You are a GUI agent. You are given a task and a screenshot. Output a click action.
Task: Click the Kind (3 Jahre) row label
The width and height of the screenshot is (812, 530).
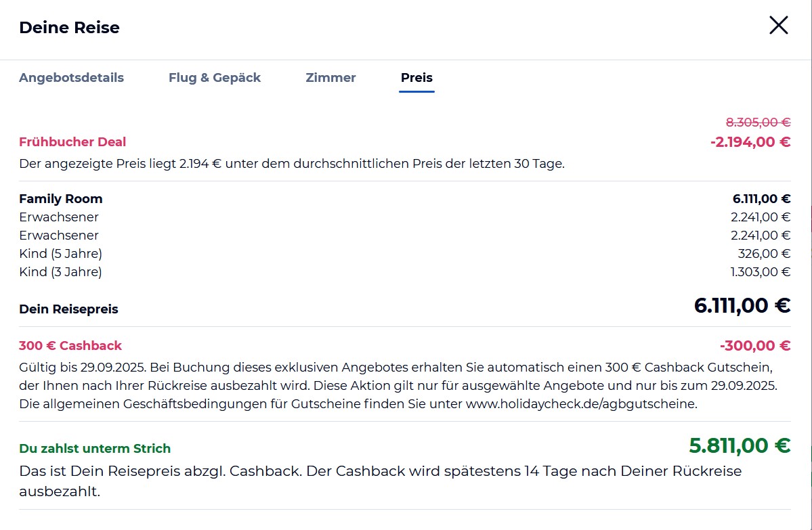[60, 272]
